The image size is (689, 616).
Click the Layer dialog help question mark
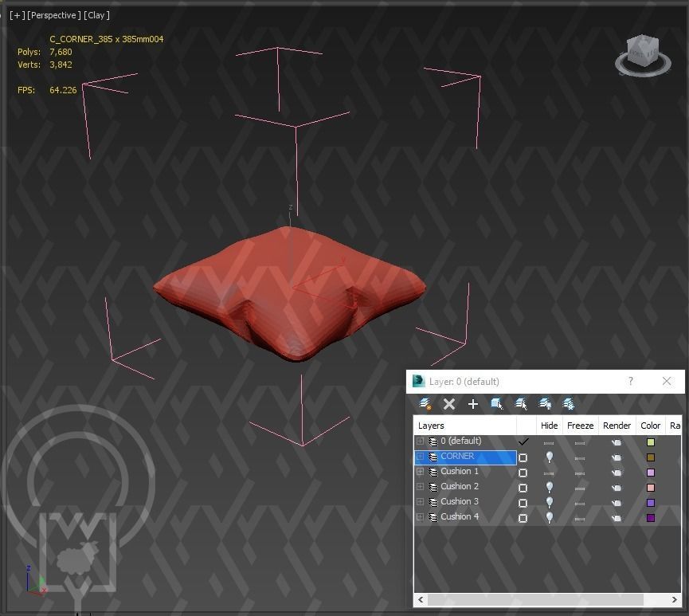pyautogui.click(x=631, y=381)
